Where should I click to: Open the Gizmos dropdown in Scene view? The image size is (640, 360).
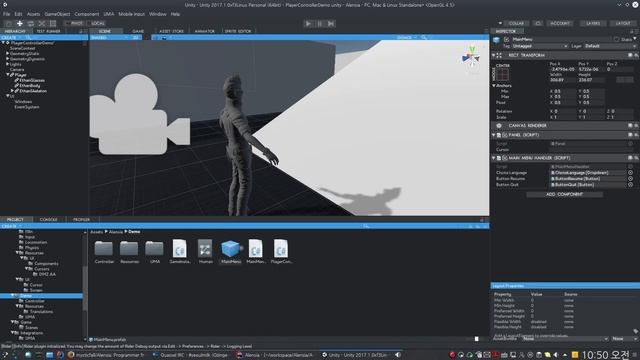click(x=406, y=38)
